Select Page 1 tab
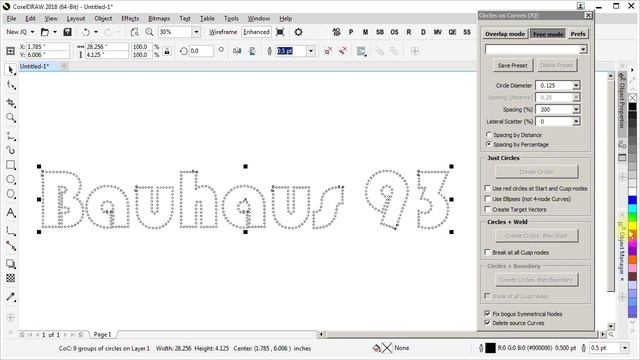 (102, 334)
